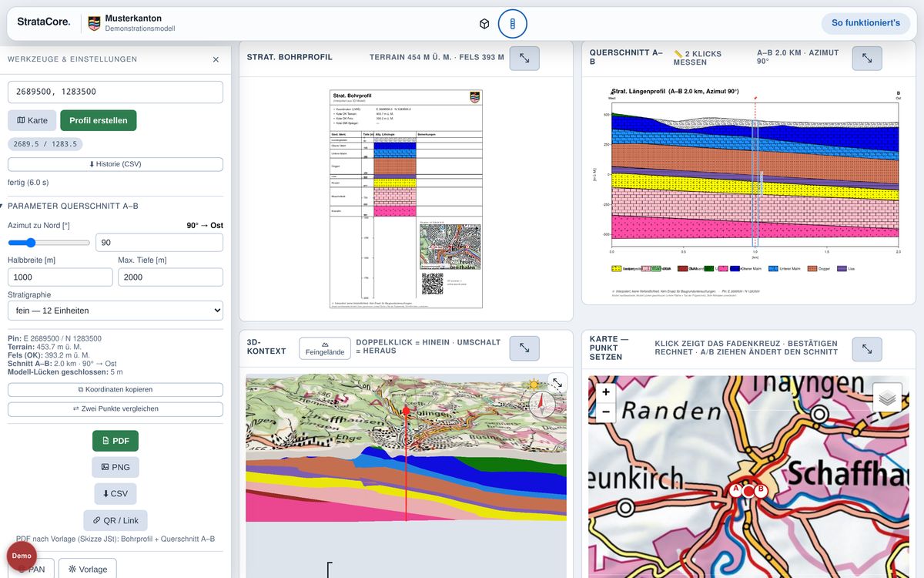924x578 pixels.
Task: Click the azimuth value field showing 90
Action: 159,243
